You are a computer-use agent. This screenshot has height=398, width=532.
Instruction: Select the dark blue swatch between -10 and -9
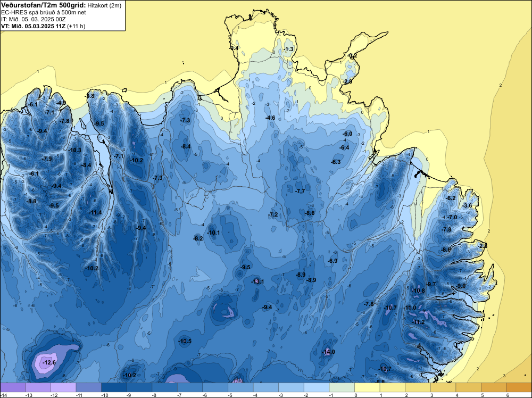(x=114, y=387)
